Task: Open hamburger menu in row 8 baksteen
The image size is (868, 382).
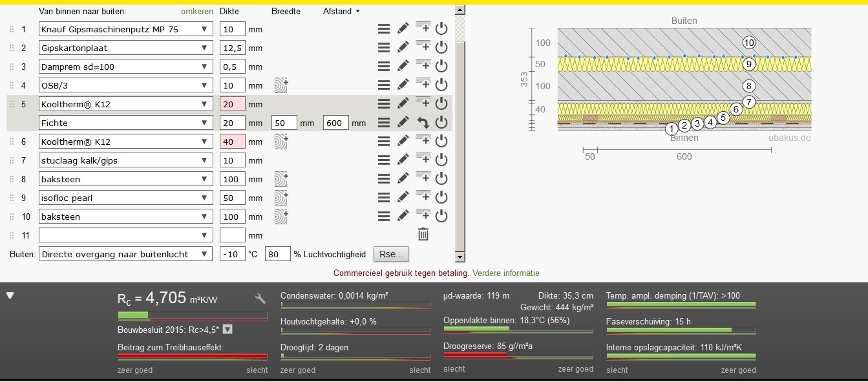Action: pos(384,179)
